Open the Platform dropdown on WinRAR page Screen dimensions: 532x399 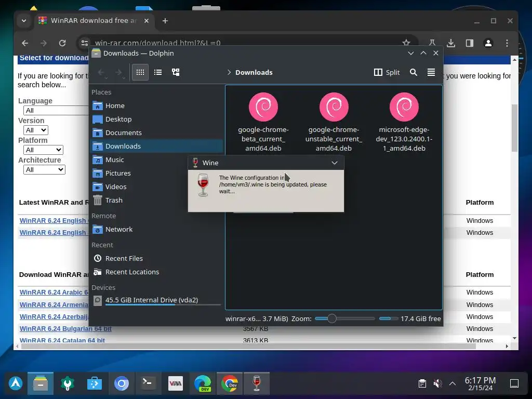point(43,150)
